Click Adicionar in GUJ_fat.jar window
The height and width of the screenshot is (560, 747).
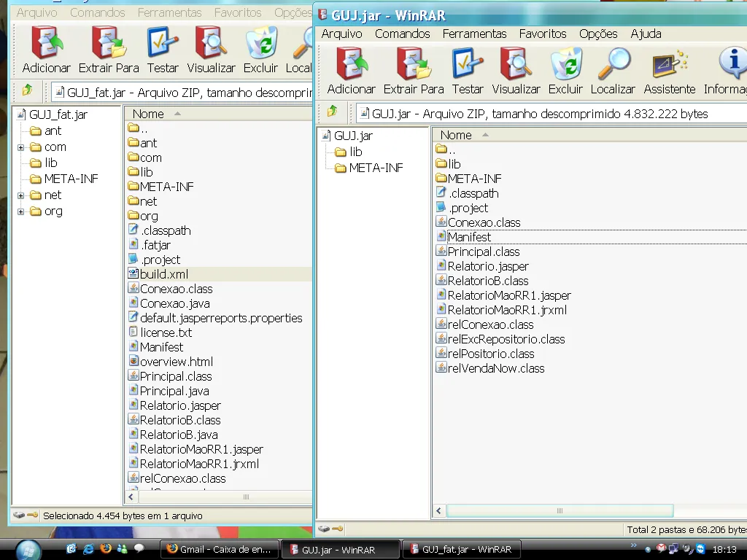point(46,50)
